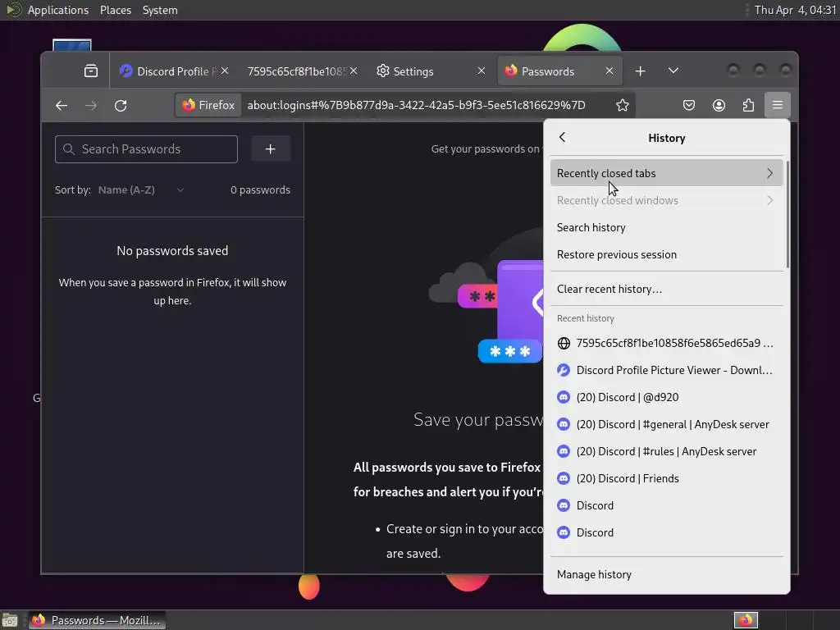This screenshot has height=630, width=840.
Task: Click Manage history
Action: pos(666,575)
